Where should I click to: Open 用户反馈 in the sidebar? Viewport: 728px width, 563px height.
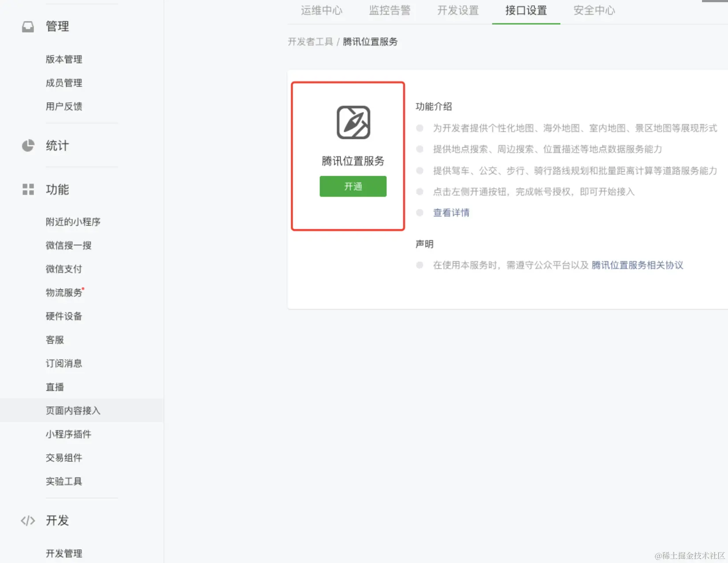click(x=64, y=107)
